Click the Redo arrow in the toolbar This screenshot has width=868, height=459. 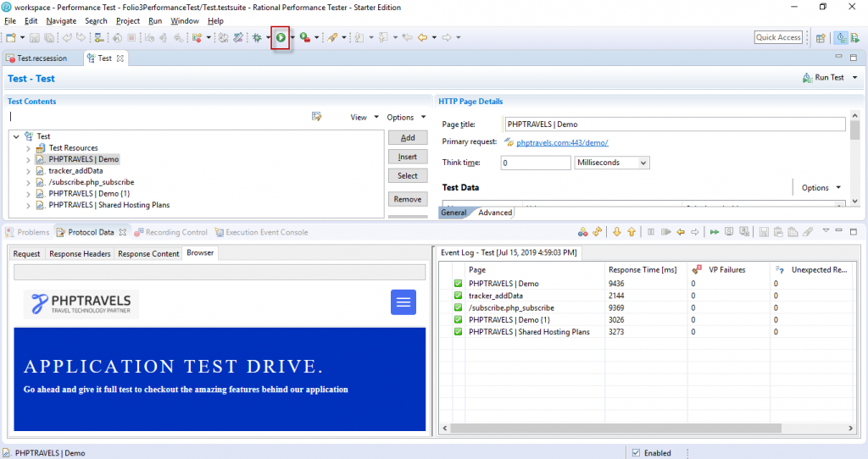81,37
